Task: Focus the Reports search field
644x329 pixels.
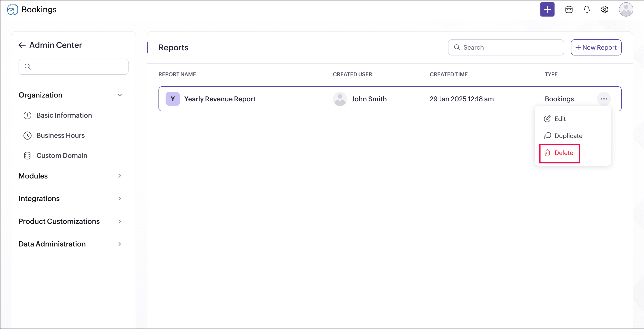Action: [x=506, y=47]
